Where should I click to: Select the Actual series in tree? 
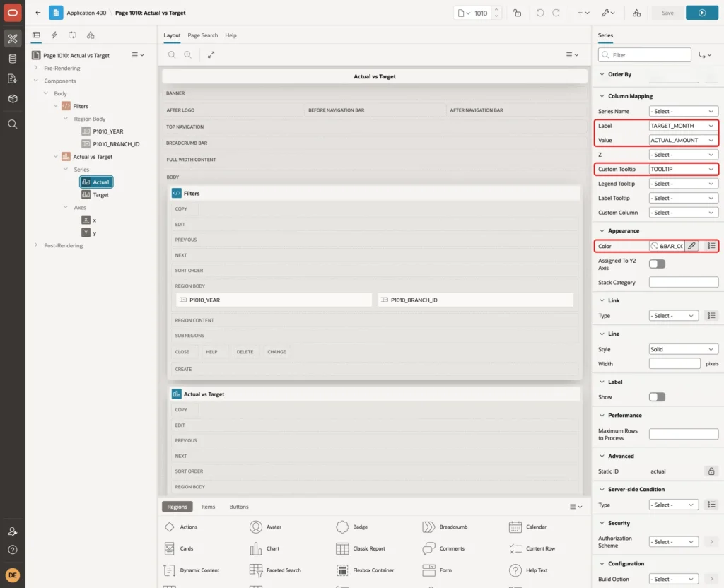pyautogui.click(x=96, y=182)
